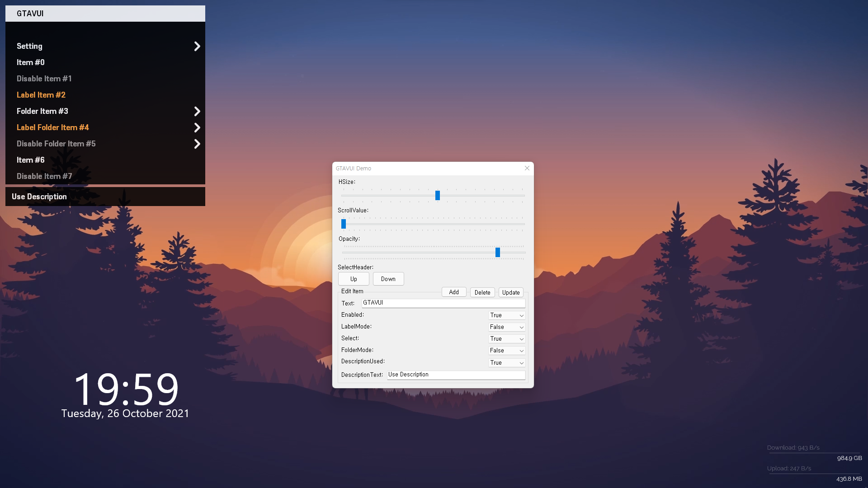
Task: Open the LabelMode dropdown
Action: point(506,327)
